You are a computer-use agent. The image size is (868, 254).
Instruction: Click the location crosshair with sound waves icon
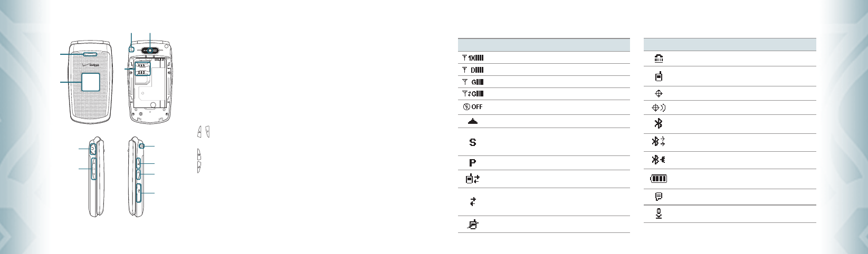pyautogui.click(x=659, y=108)
